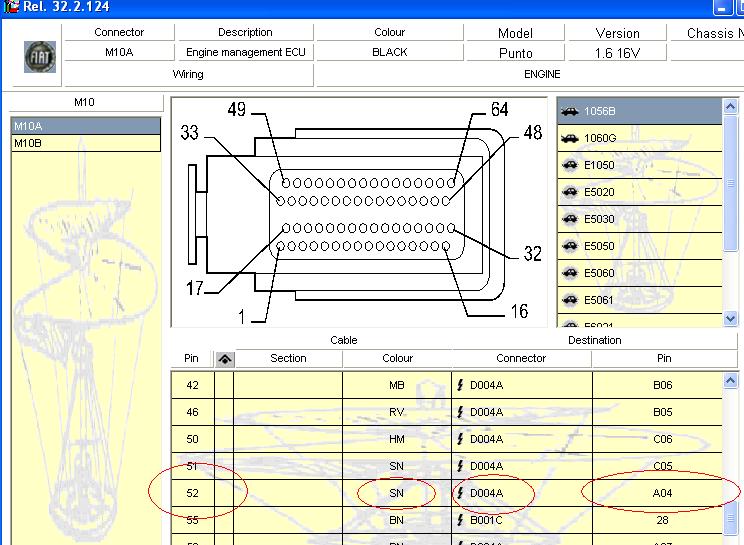The width and height of the screenshot is (744, 545).
Task: Click lightning icon in pin 51 row
Action: pos(460,466)
